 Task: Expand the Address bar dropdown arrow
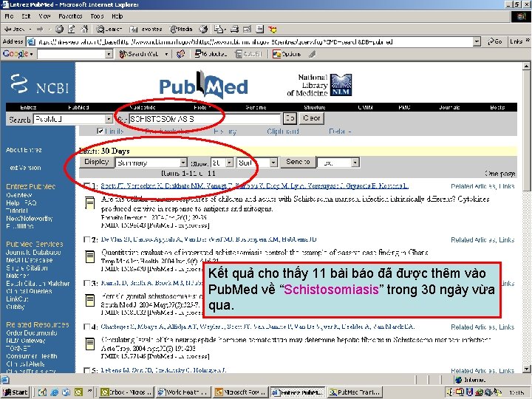(477, 41)
